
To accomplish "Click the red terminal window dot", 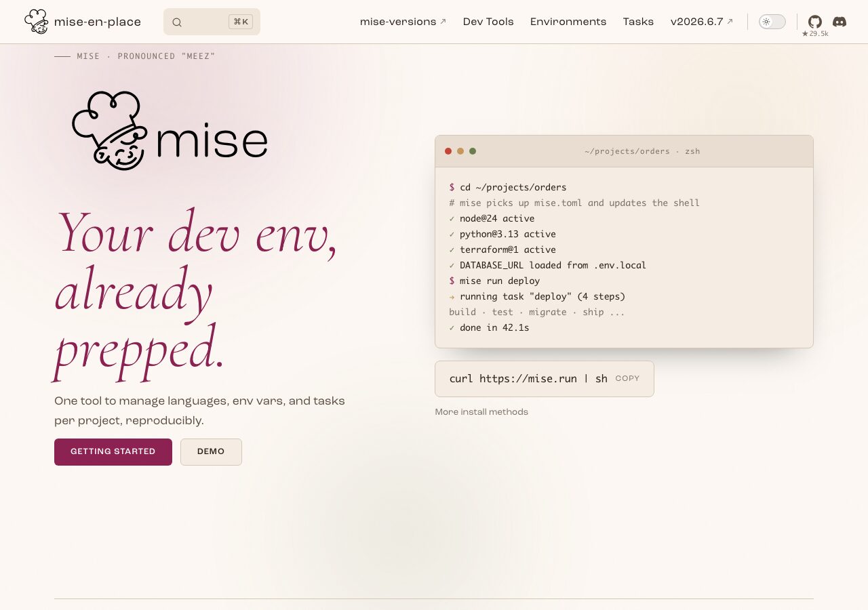I will 448,151.
